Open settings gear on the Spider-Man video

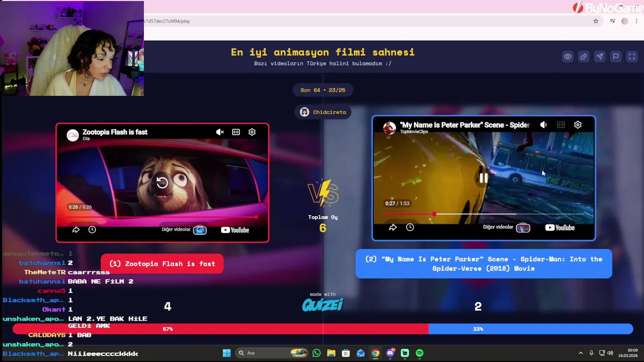[578, 125]
